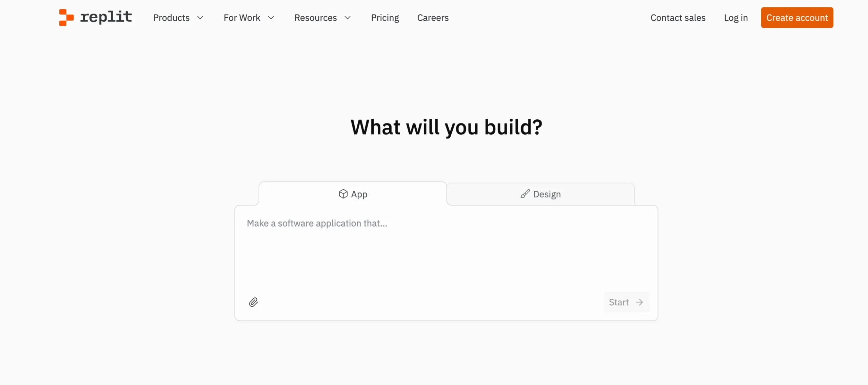Open the Products dropdown
The image size is (868, 385).
click(x=178, y=18)
